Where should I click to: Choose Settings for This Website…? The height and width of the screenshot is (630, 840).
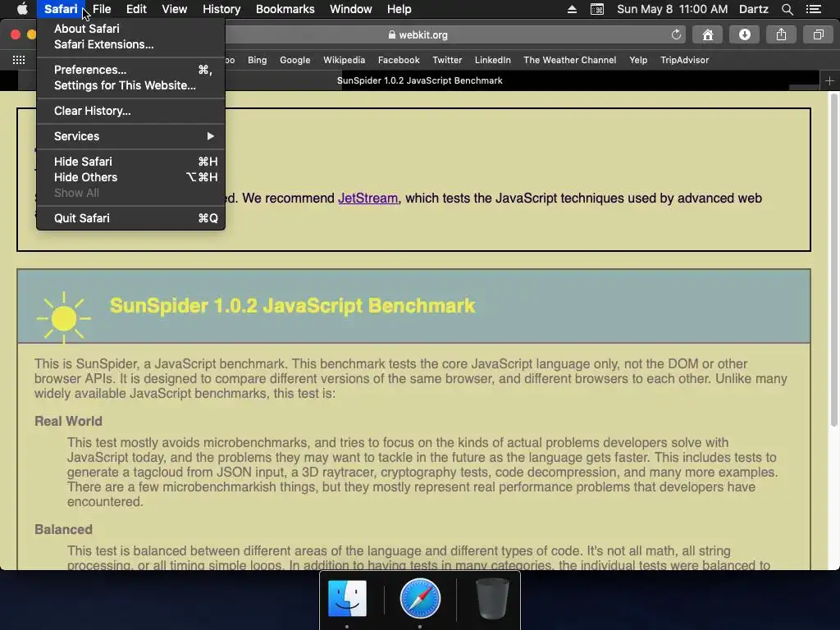[130, 85]
